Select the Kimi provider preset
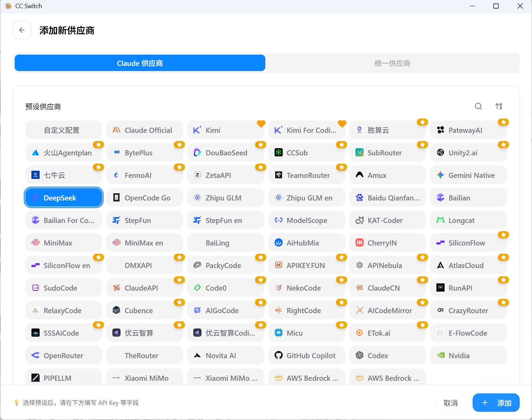Viewport: 532px width, 420px height. [x=226, y=130]
